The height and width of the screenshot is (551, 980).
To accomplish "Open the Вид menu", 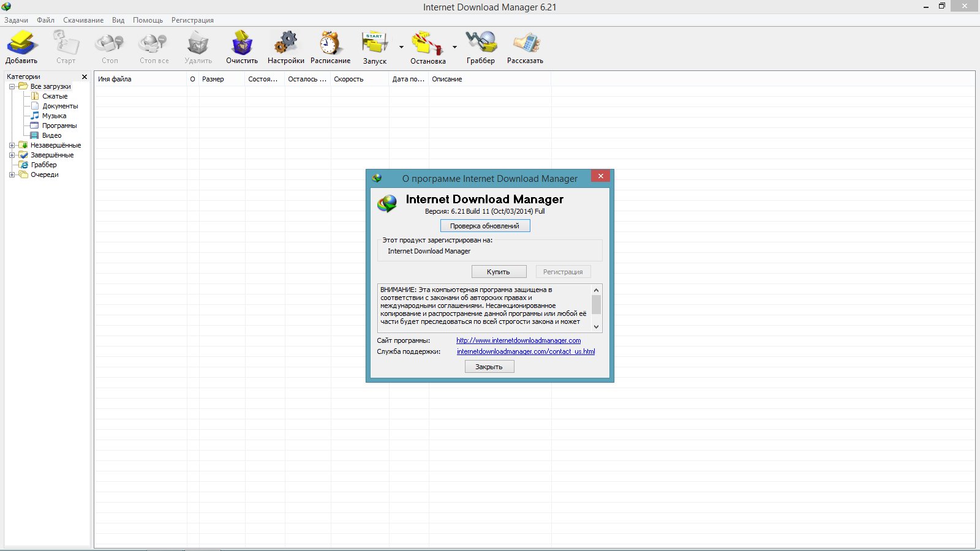I will coord(118,20).
